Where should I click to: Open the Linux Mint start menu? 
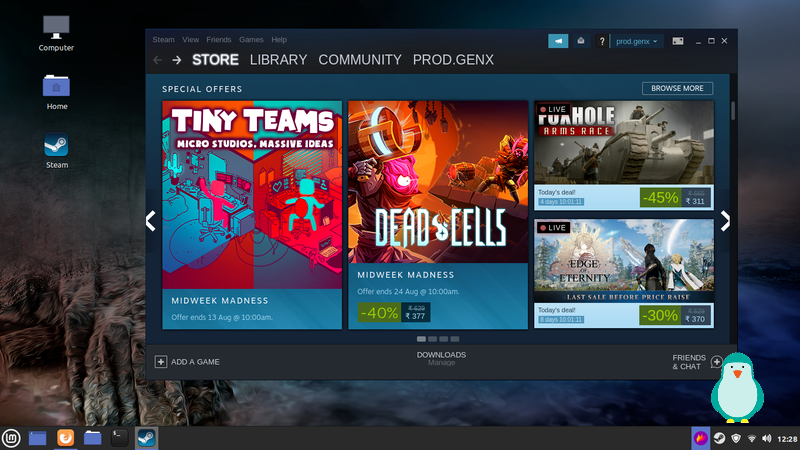[11, 438]
